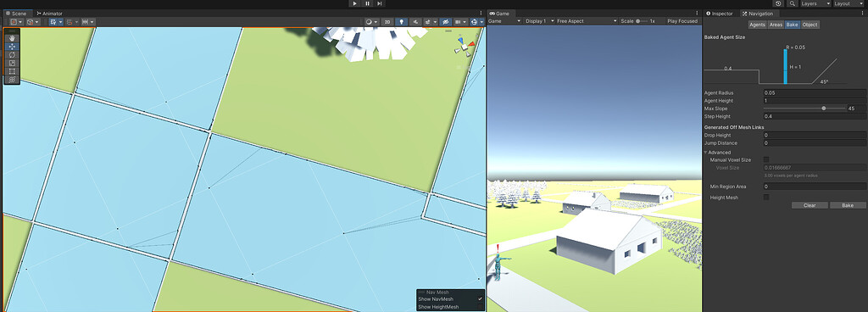Open the Free Aspect dropdown
Image resolution: width=868 pixels, height=312 pixels.
[x=587, y=21]
